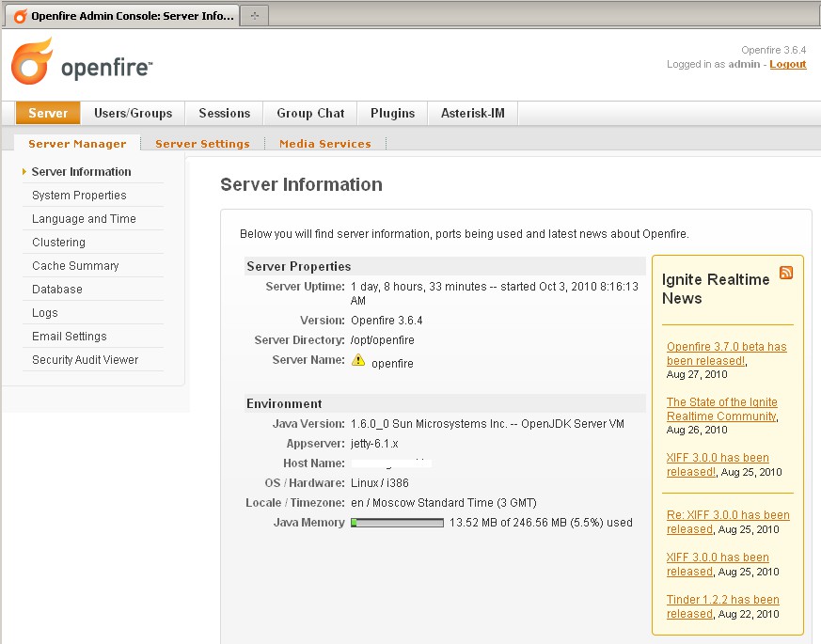This screenshot has width=821, height=644.
Task: Open a new browser tab
Action: coord(255,16)
